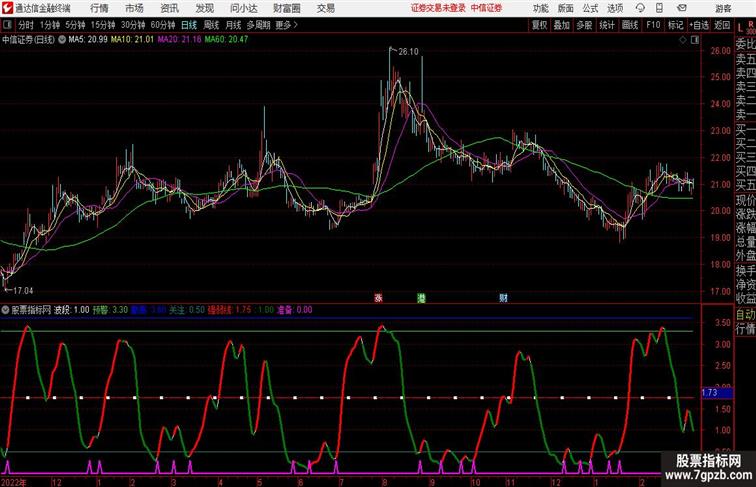This screenshot has width=756, height=487.
Task: Click the 多股 button
Action: (x=584, y=25)
